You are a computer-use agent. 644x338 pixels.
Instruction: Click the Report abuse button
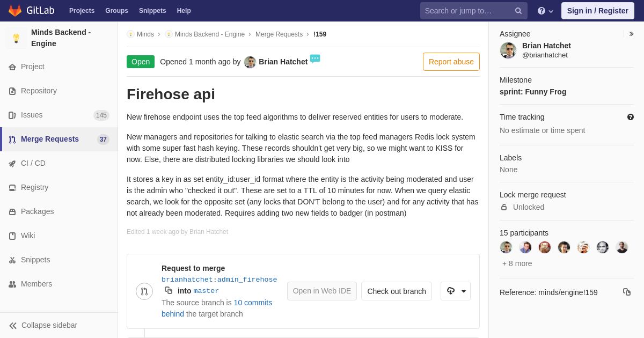pos(451,62)
